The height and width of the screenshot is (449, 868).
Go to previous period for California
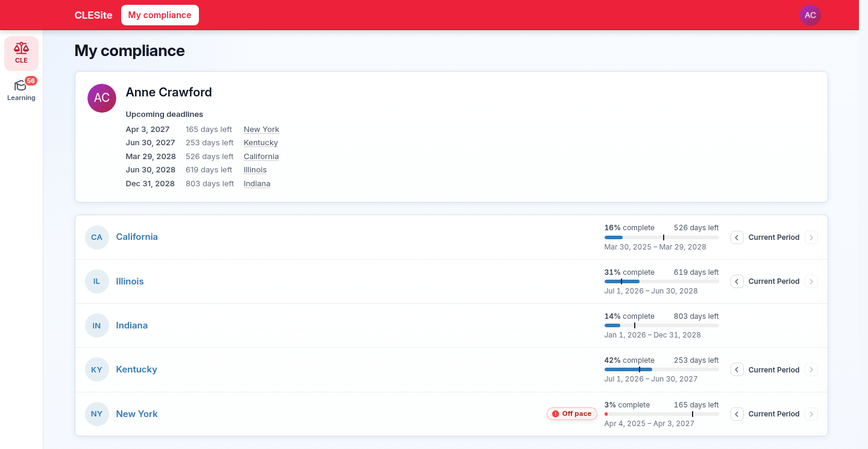pyautogui.click(x=737, y=237)
